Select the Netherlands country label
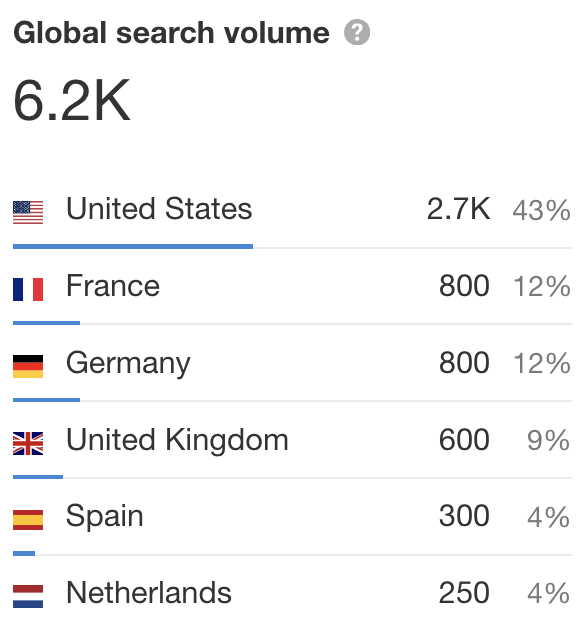 (149, 593)
